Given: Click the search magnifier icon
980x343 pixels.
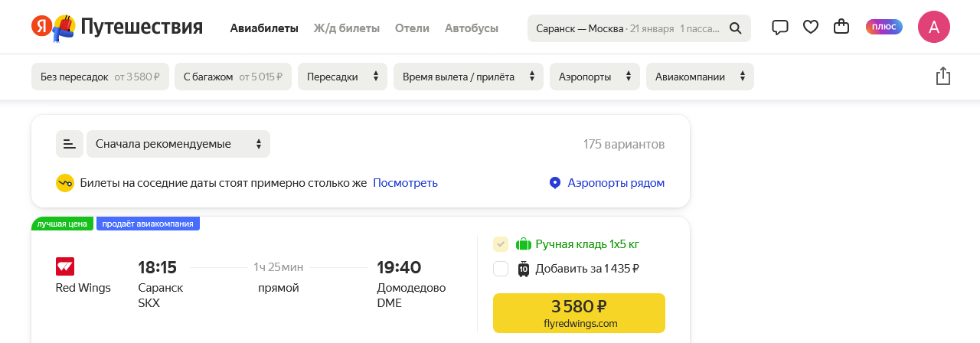Looking at the screenshot, I should click(x=735, y=28).
